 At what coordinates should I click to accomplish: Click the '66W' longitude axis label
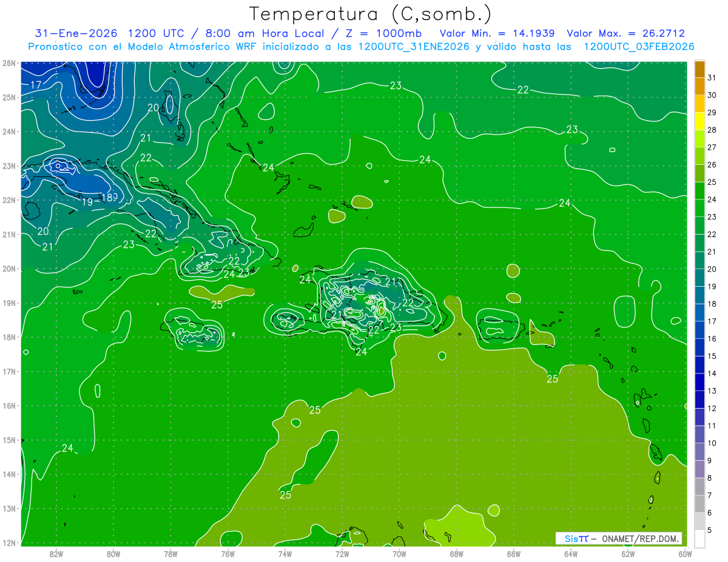(513, 554)
